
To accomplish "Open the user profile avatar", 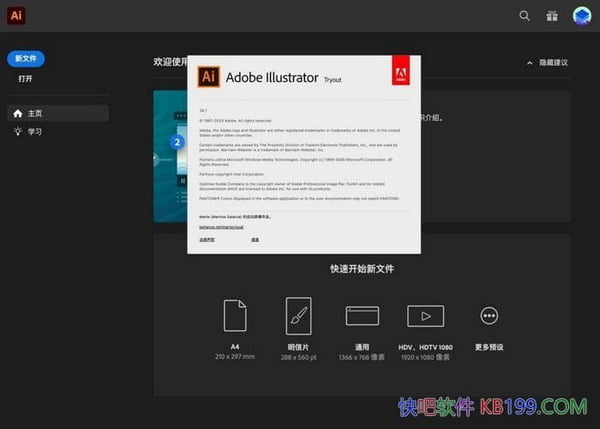I will click(x=581, y=16).
